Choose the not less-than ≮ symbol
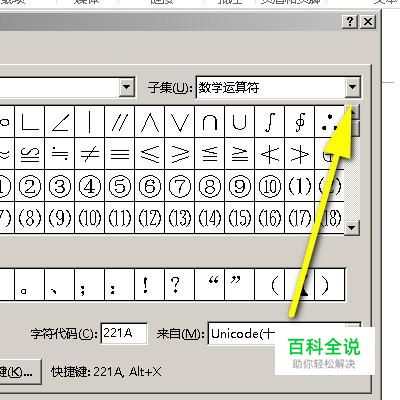400x400 pixels. [270, 154]
